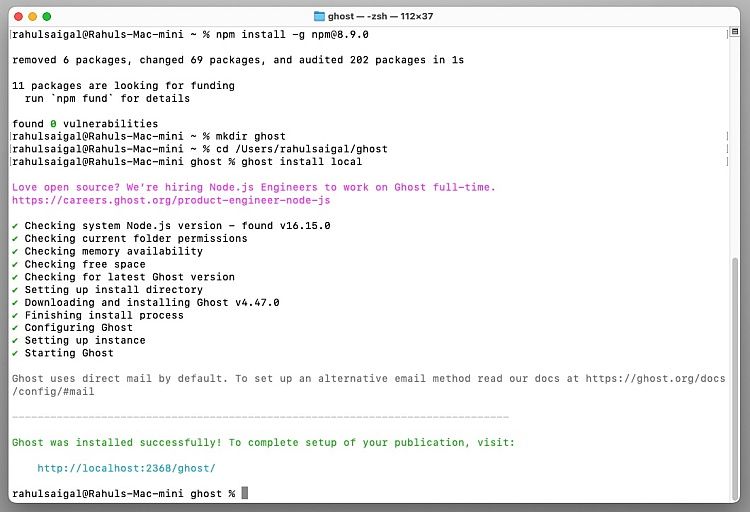This screenshot has width=750, height=512.
Task: Click the green zoom window button
Action: click(x=47, y=17)
